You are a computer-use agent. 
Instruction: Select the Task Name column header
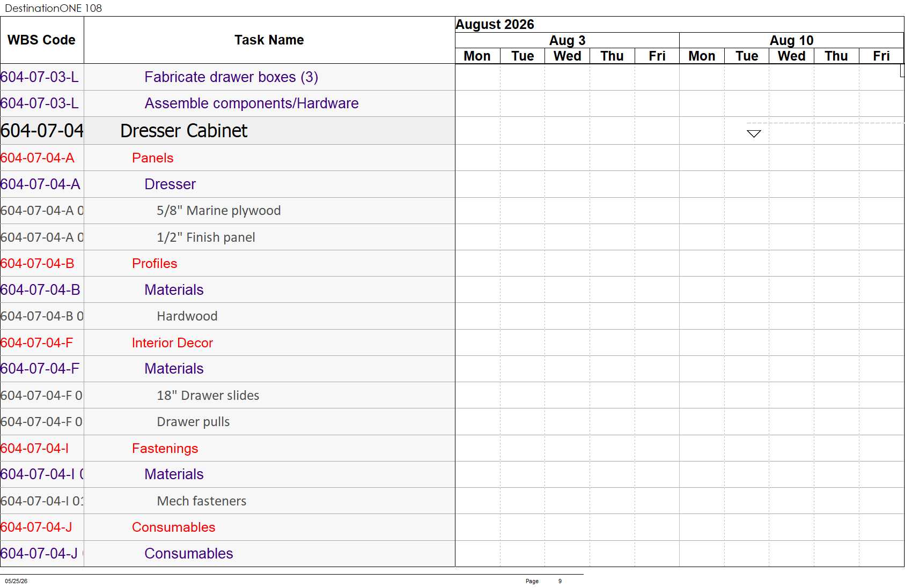[269, 40]
